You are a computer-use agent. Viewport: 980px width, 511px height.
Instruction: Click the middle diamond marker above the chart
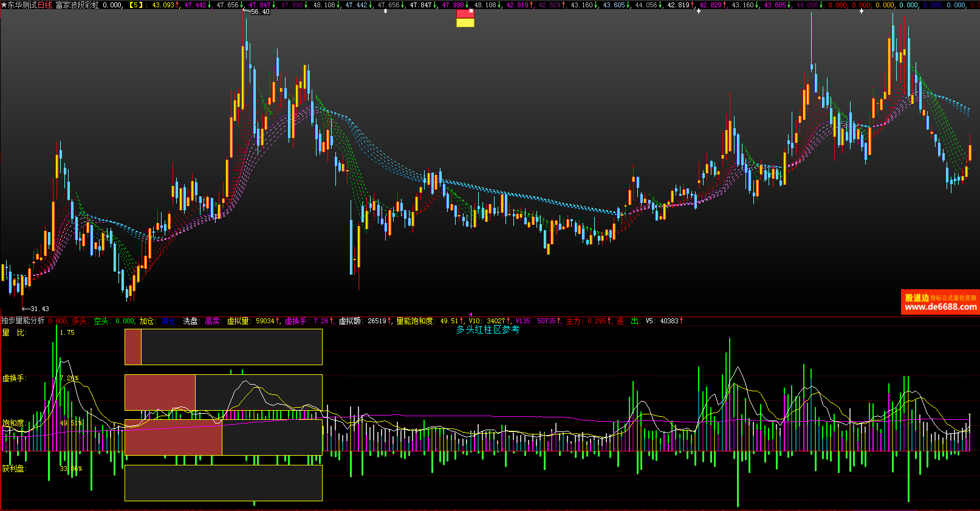pos(699,11)
